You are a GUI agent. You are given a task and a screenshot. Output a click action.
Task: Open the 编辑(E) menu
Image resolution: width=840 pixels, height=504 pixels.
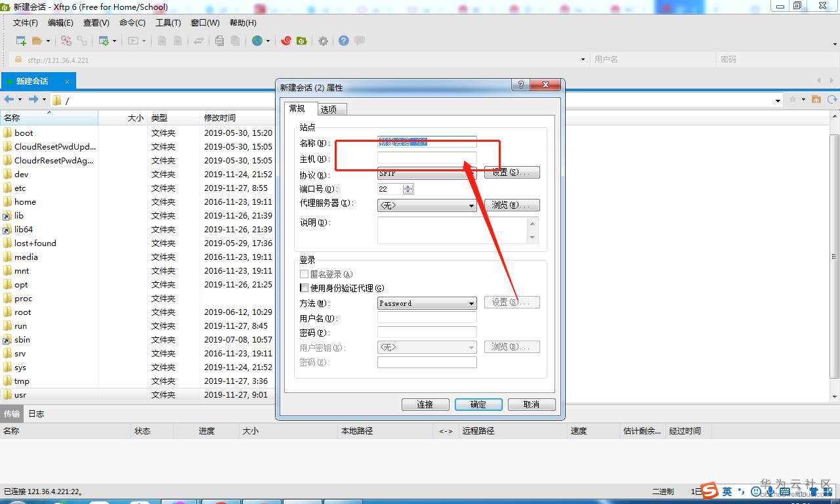[60, 23]
